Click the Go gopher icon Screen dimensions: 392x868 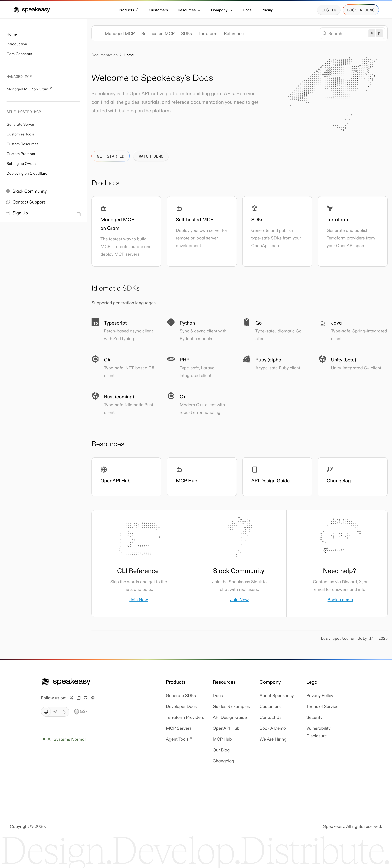pos(246,322)
